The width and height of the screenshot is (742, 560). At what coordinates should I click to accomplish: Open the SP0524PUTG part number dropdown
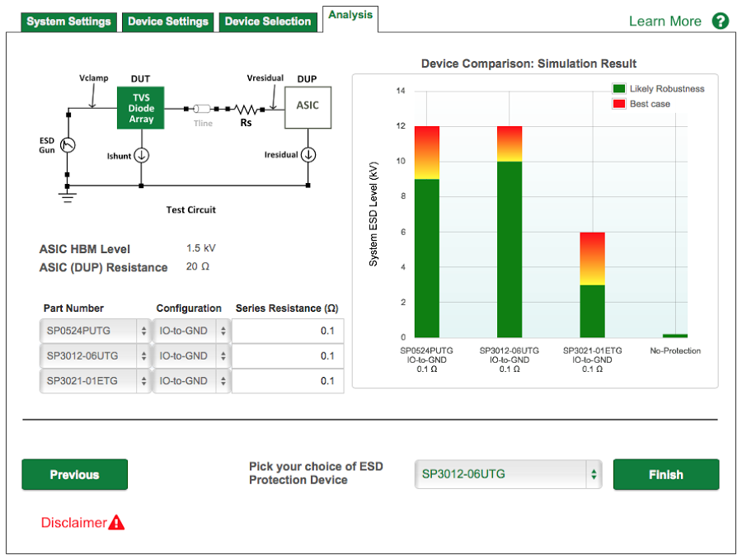(95, 331)
